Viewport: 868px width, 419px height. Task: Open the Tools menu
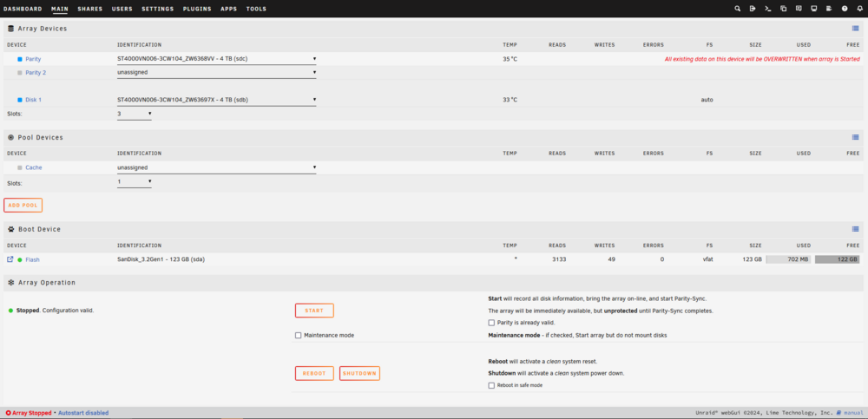coord(256,9)
